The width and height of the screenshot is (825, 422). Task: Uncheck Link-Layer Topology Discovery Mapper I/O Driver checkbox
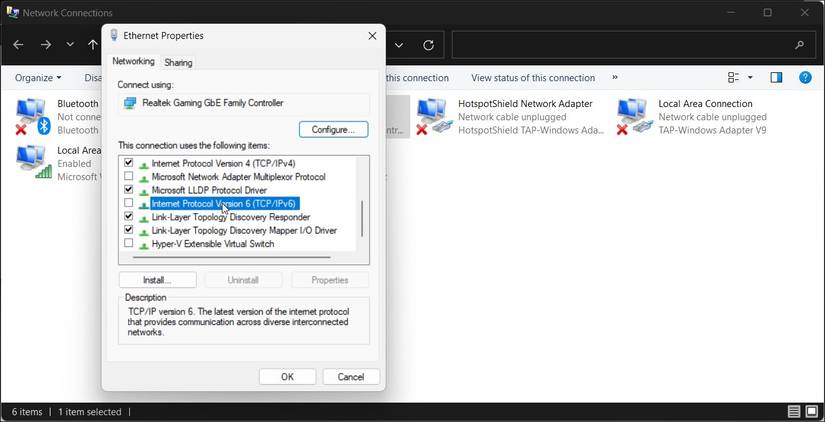[x=128, y=230]
